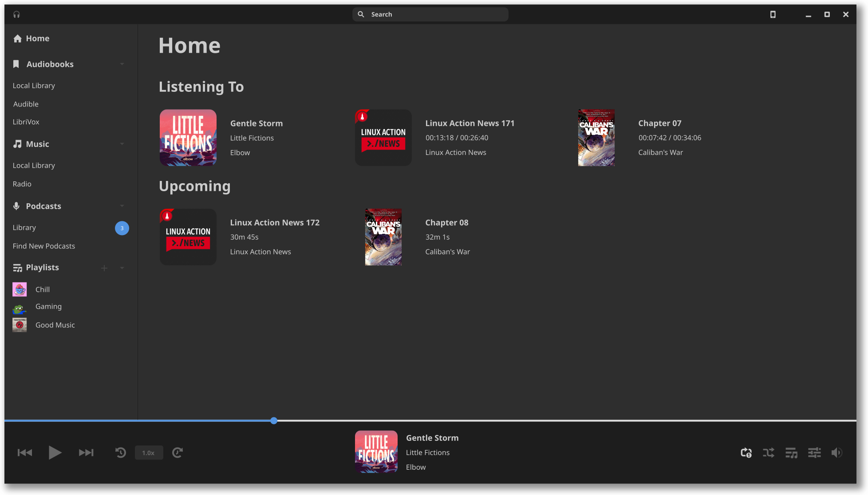Click the playback progress slider handle

(x=274, y=420)
